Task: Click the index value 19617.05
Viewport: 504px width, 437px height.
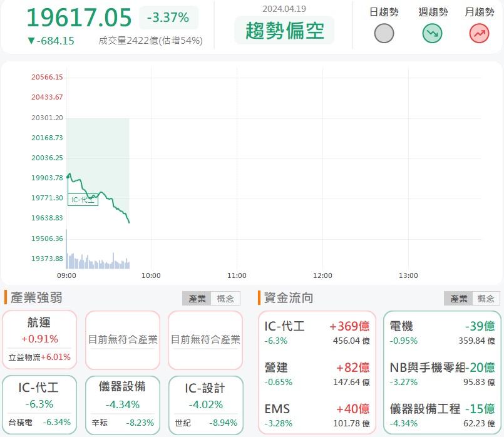Action: coord(79,18)
